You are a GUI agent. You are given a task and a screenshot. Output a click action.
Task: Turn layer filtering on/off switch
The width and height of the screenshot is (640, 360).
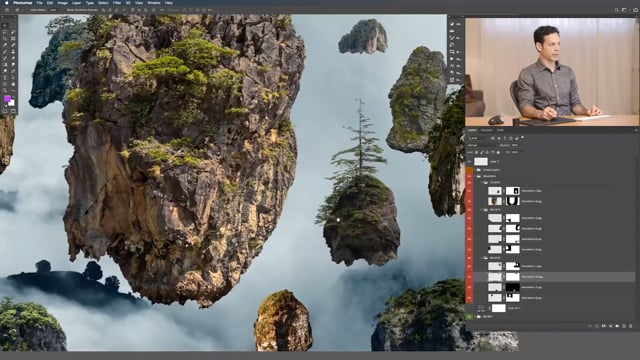click(522, 138)
